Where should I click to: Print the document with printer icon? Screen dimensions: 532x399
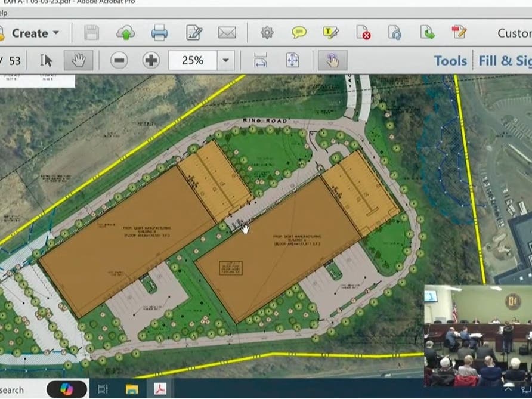(159, 33)
